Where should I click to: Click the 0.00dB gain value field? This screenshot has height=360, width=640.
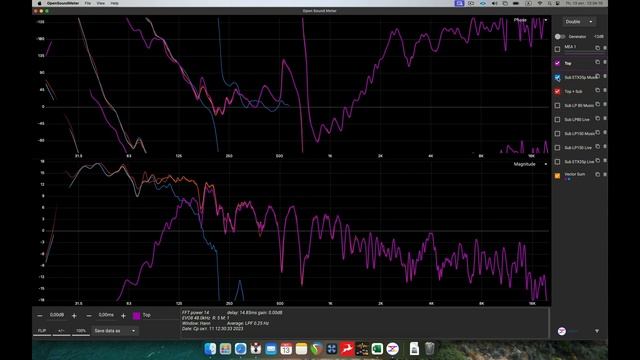[x=57, y=315]
